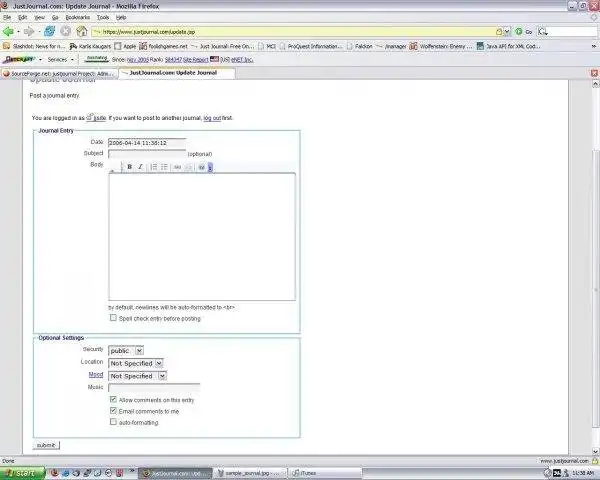Open the File menu
This screenshot has width=600, height=480.
coord(7,18)
